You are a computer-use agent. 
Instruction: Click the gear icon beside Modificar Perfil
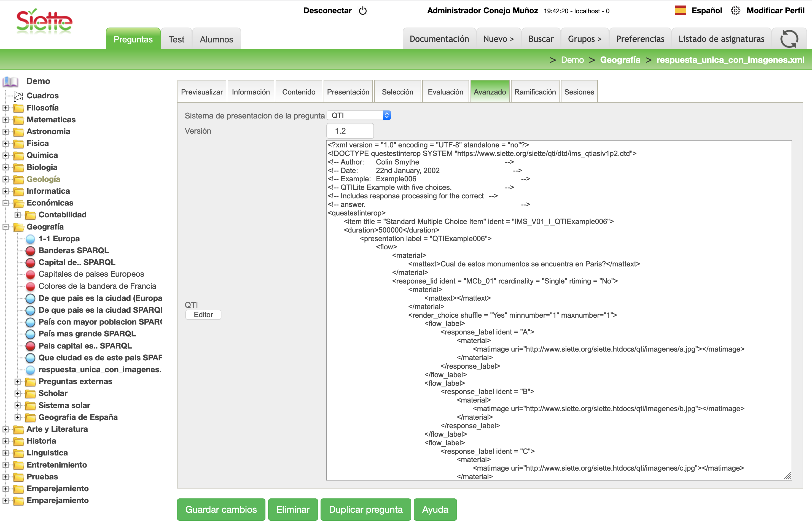[735, 10]
